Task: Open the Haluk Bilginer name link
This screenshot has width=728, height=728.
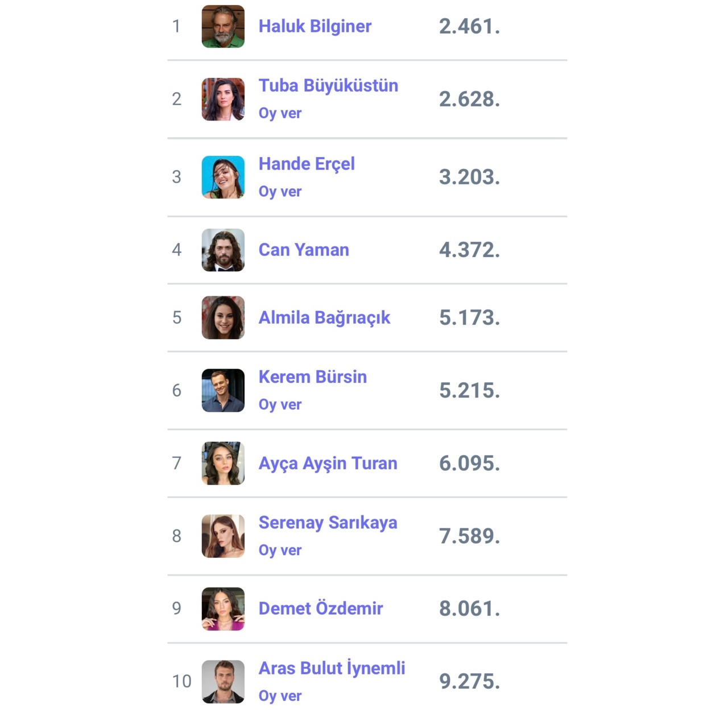Action: pyautogui.click(x=315, y=26)
